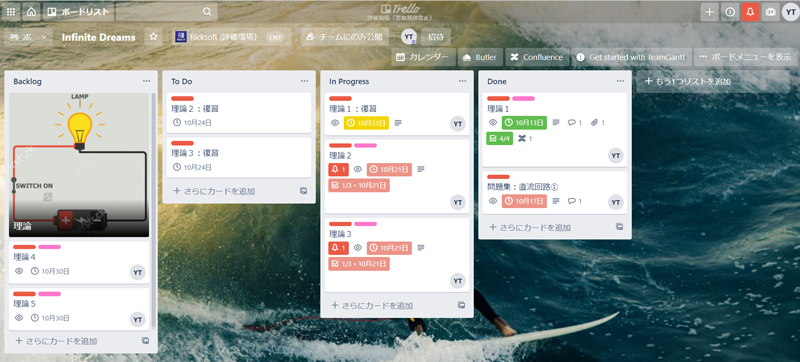This screenshot has width=800, height=362.
Task: Toggle the watch eye on 理論４ card
Action: pos(19,271)
